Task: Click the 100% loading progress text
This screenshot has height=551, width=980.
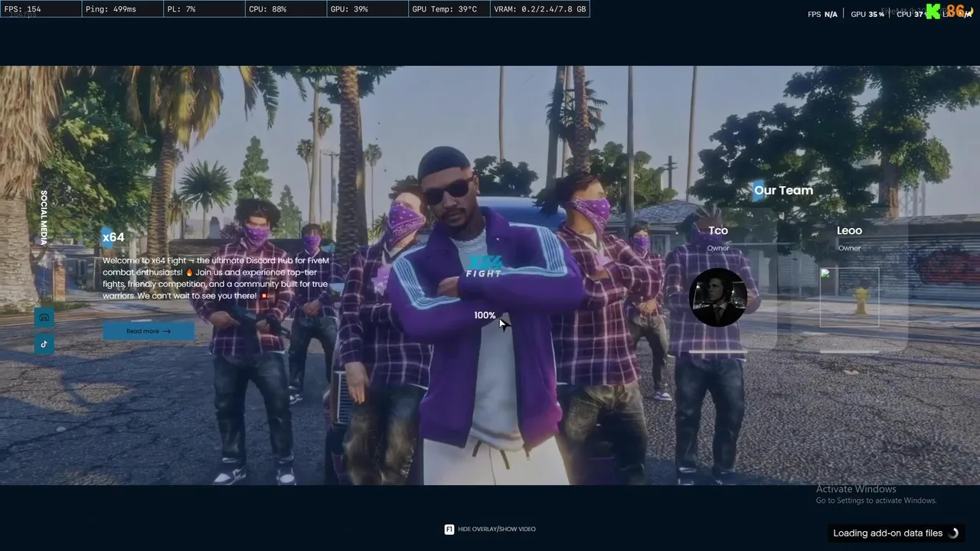Action: tap(485, 315)
